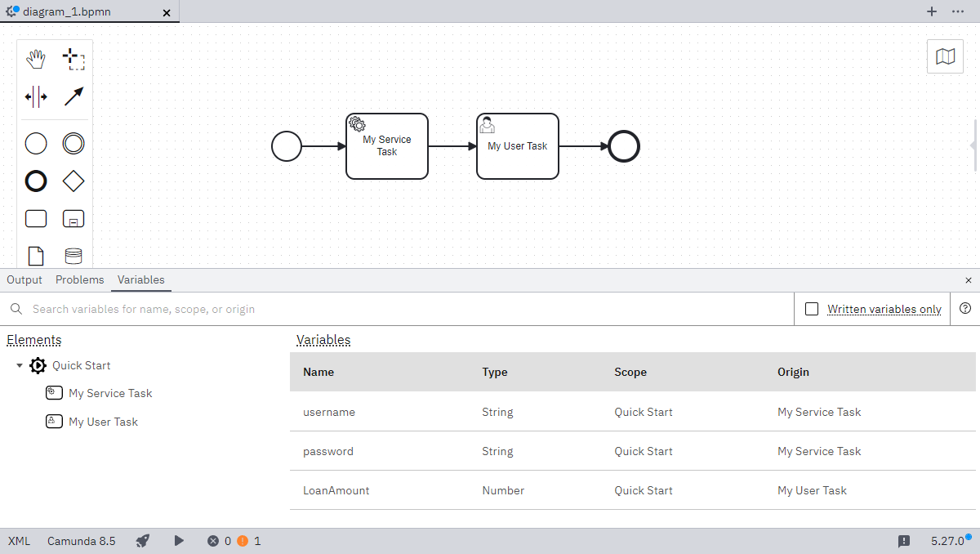The image size is (980, 554).
Task: Activate the lasso tool
Action: pos(73,58)
